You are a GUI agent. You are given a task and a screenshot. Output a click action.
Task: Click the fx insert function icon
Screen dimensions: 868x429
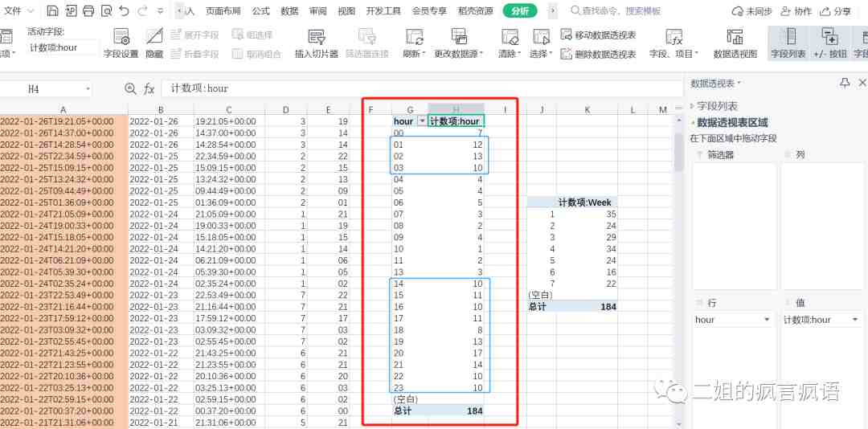click(x=149, y=88)
